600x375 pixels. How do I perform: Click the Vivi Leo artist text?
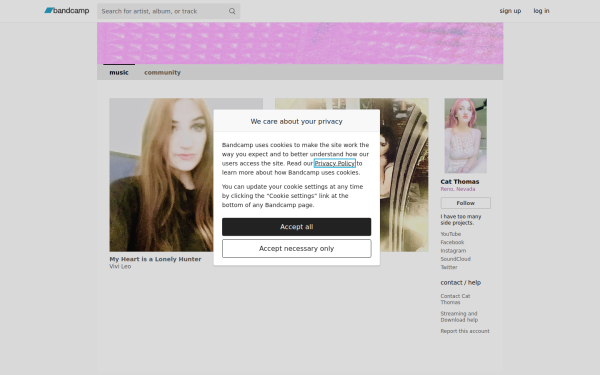(x=120, y=266)
